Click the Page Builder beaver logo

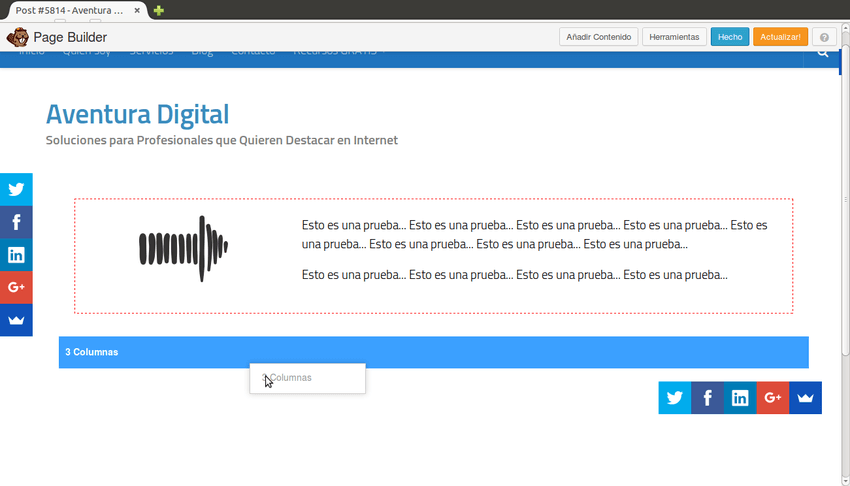pyautogui.click(x=17, y=37)
